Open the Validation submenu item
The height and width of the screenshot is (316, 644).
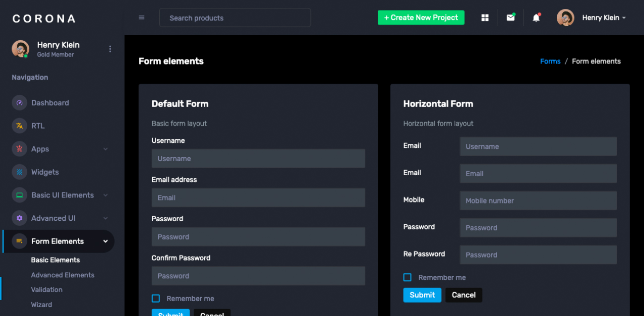coord(47,290)
